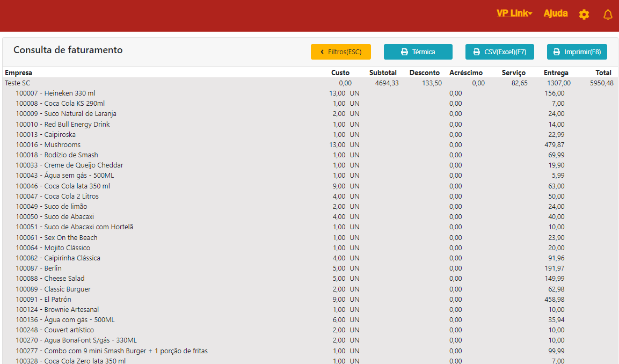Click the Imprimir(F8) print button
Viewport: 619px width, 364px height.
[x=577, y=52]
